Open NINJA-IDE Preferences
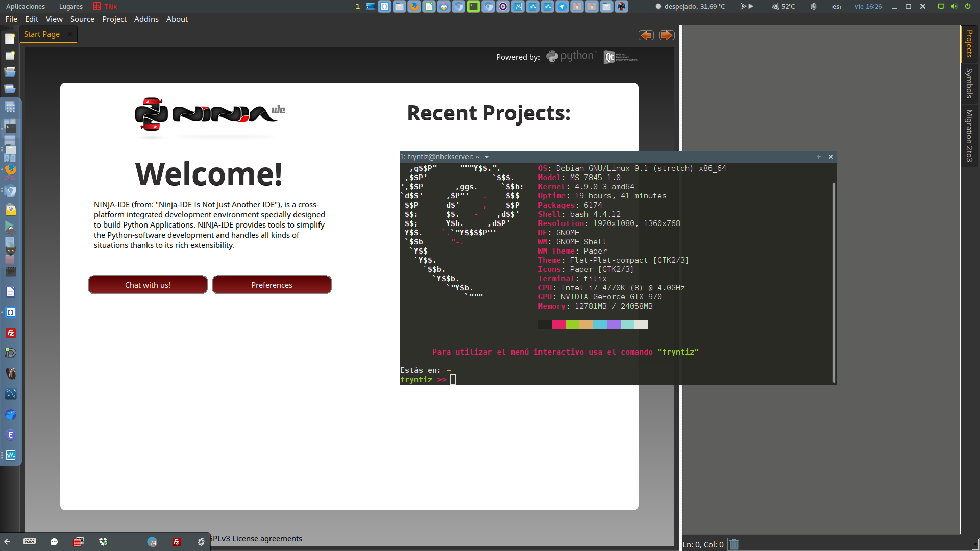Screen dimensions: 980x551 [272, 285]
